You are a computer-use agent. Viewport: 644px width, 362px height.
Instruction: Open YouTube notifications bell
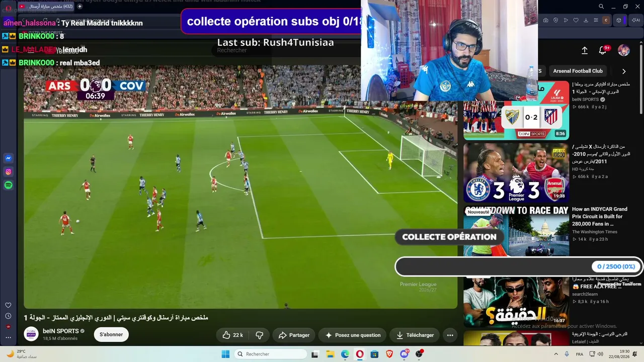[x=603, y=50]
